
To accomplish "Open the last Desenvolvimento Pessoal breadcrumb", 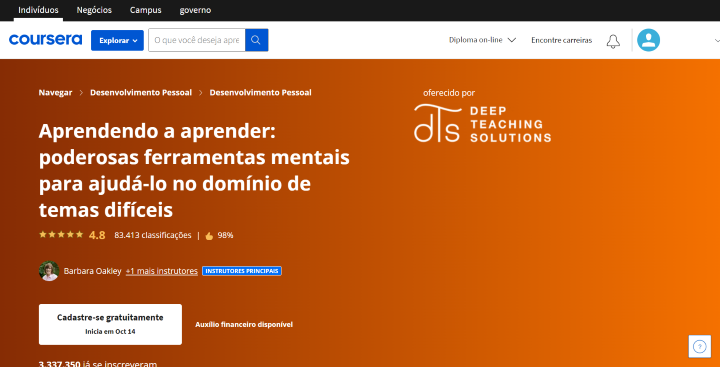I will (260, 92).
